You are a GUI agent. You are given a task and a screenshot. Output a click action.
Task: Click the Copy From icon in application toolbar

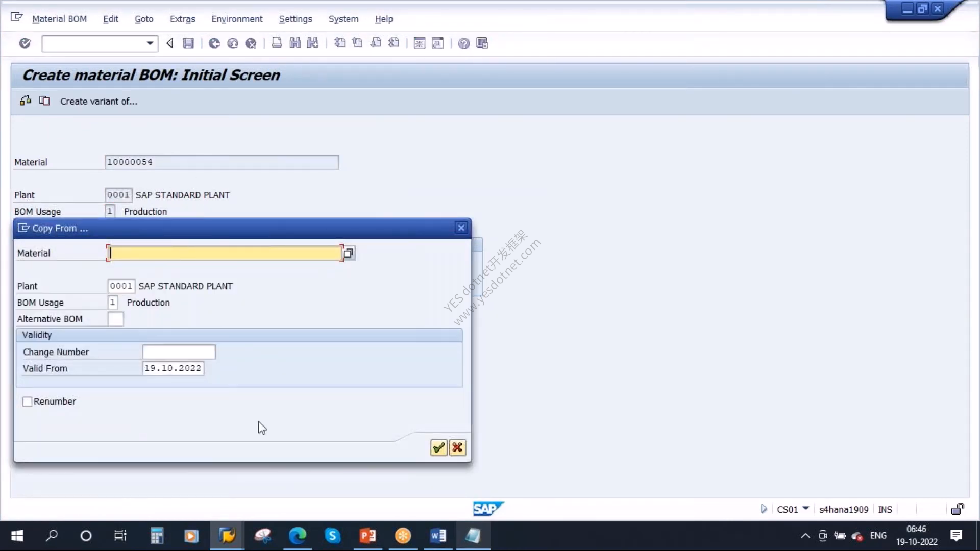pyautogui.click(x=45, y=101)
